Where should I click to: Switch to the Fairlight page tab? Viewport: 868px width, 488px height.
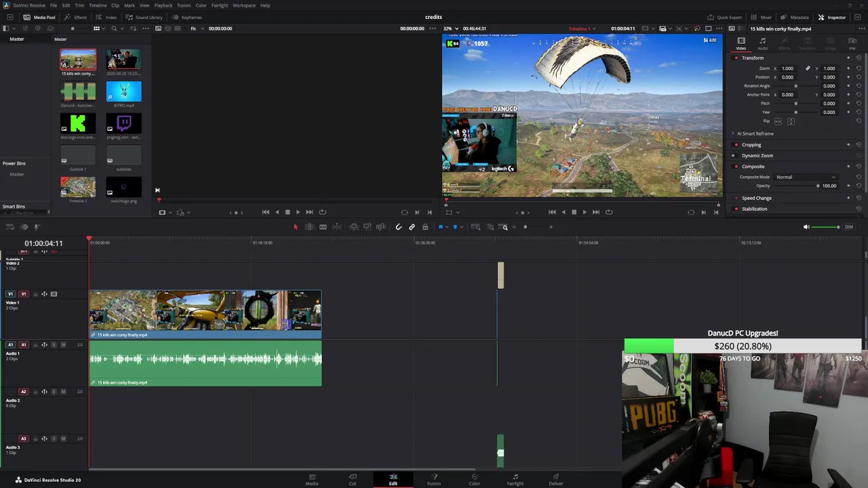(515, 480)
